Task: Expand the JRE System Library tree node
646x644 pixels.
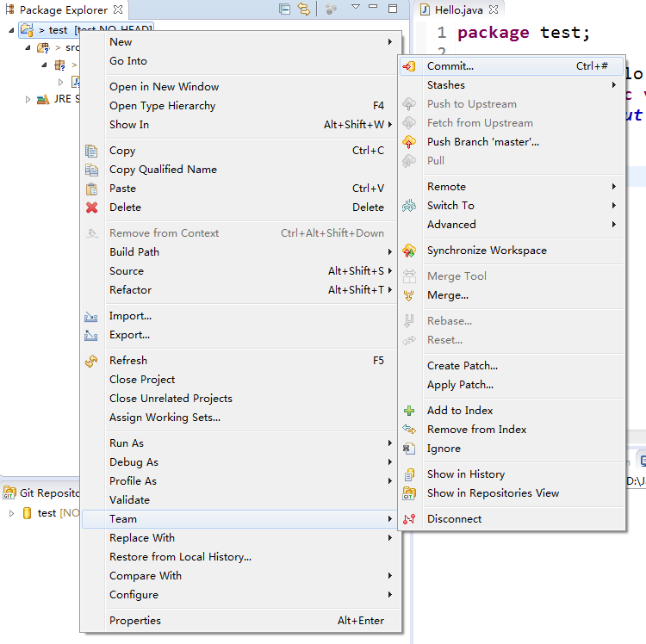Action: pyautogui.click(x=28, y=99)
